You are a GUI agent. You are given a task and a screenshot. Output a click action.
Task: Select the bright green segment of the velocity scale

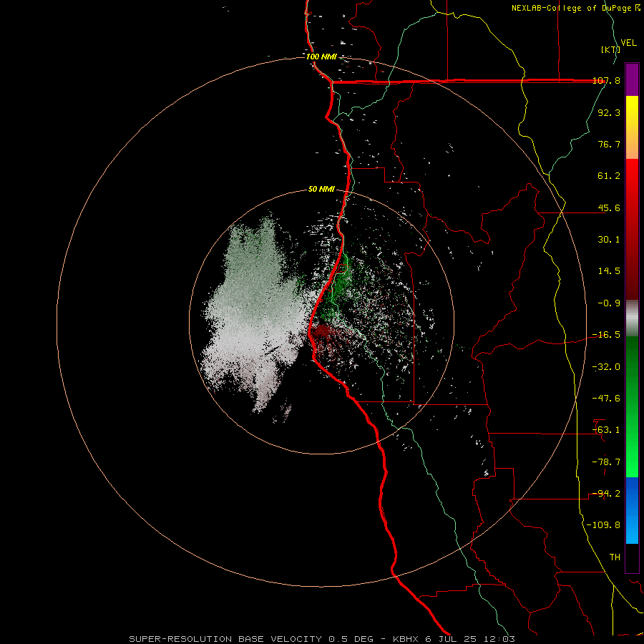click(632, 444)
